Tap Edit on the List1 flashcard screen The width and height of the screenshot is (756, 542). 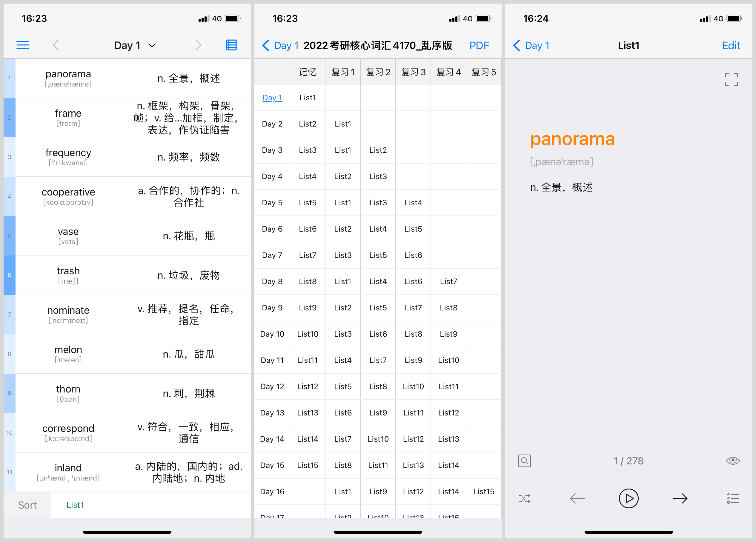click(731, 45)
